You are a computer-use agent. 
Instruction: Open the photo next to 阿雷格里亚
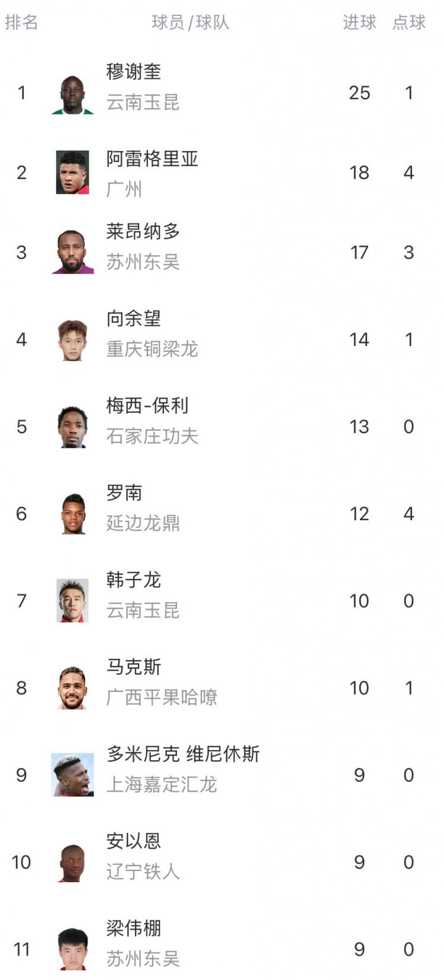click(x=72, y=172)
